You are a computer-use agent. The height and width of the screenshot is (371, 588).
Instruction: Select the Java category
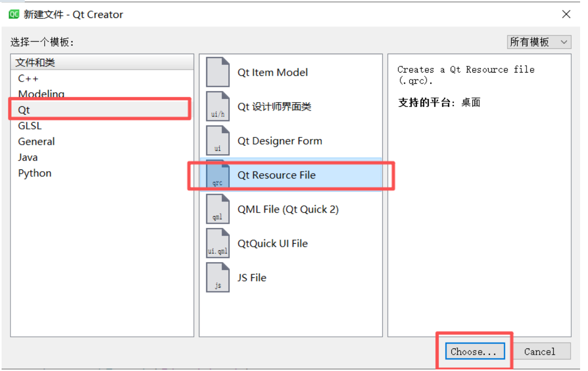(102, 157)
